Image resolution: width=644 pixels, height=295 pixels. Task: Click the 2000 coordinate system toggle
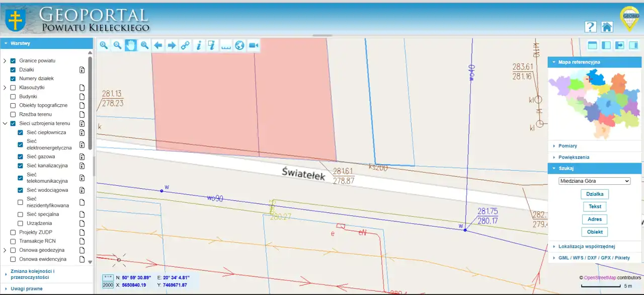coord(108,285)
